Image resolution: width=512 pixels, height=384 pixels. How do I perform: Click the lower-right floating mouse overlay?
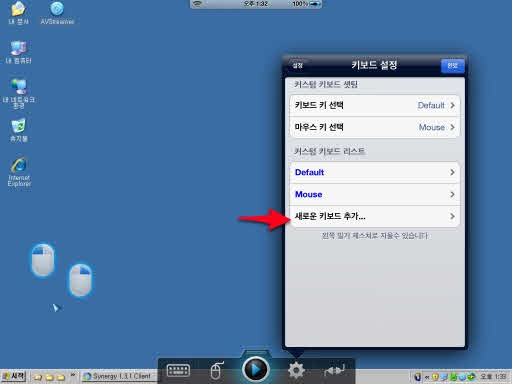80,280
